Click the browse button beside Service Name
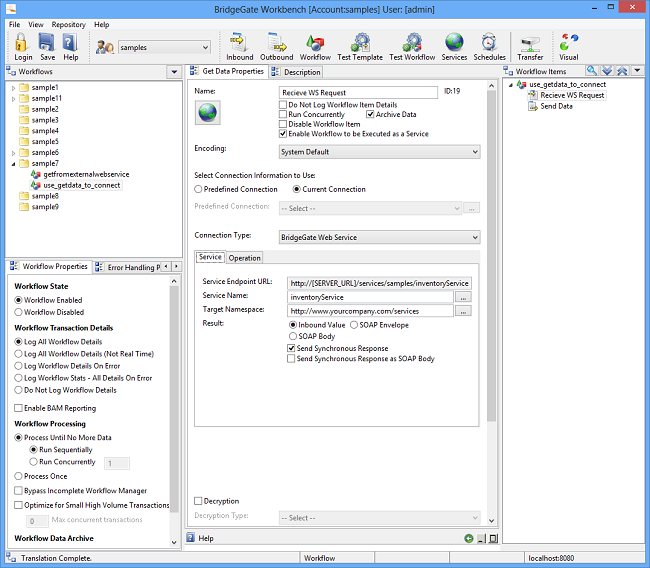 coord(462,297)
